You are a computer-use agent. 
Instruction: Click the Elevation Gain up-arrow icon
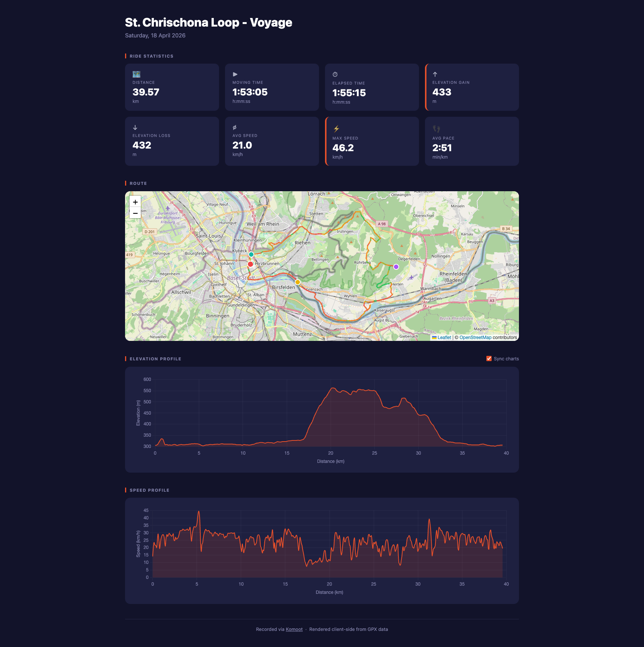435,74
